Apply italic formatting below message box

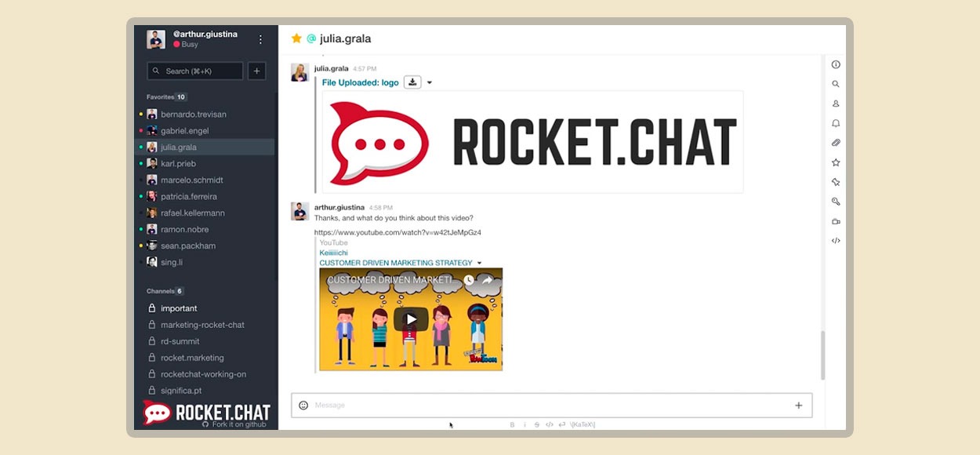(524, 424)
